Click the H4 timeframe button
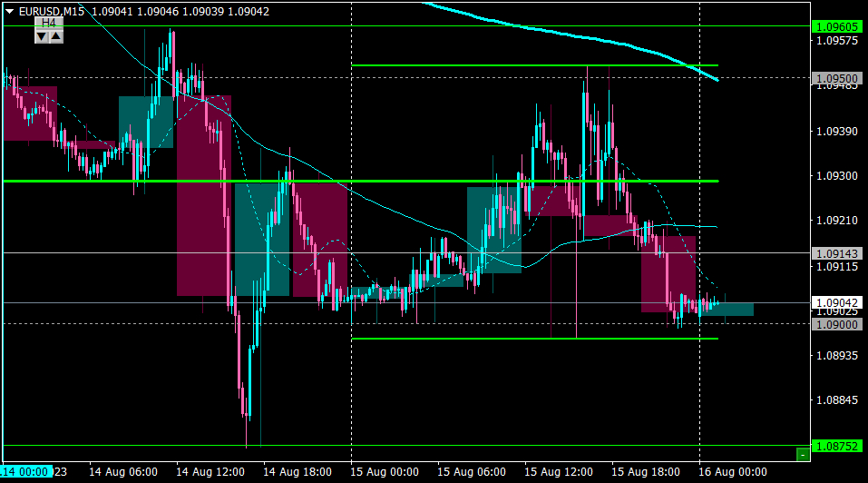 (x=49, y=23)
